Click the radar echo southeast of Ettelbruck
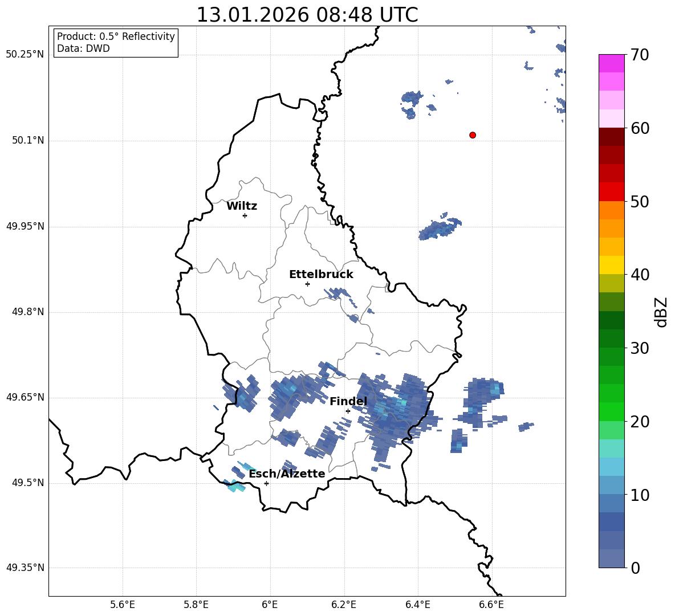 pos(341,296)
